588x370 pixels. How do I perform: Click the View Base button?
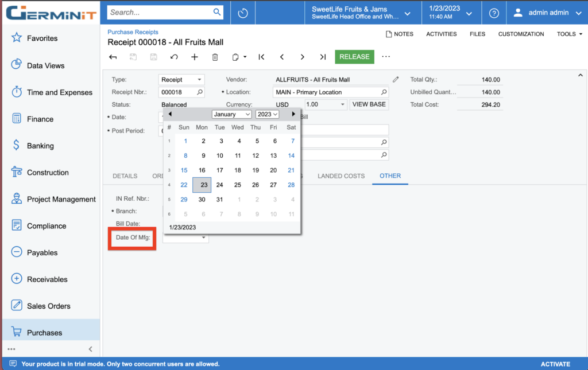(x=369, y=104)
